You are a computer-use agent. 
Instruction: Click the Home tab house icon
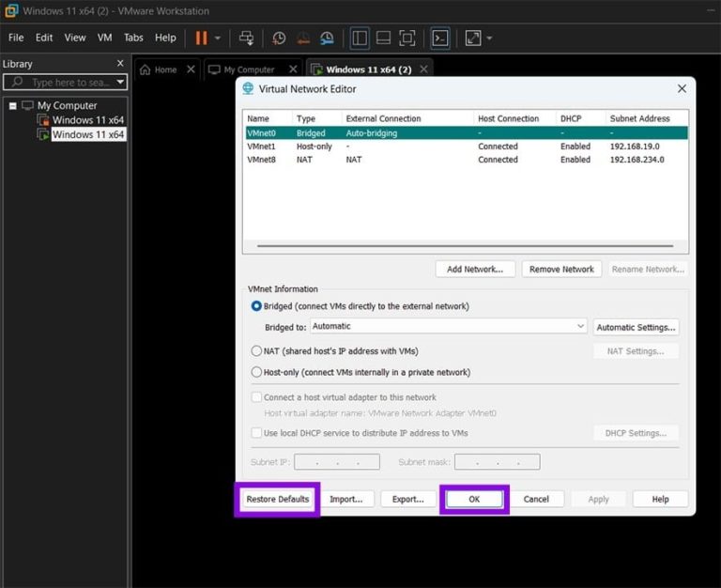tap(145, 70)
